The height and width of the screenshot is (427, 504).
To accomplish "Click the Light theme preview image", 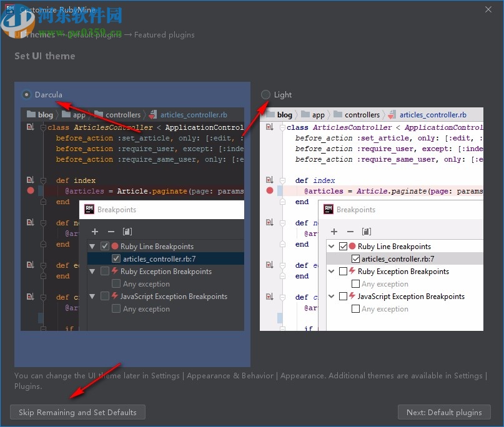I will (372, 219).
